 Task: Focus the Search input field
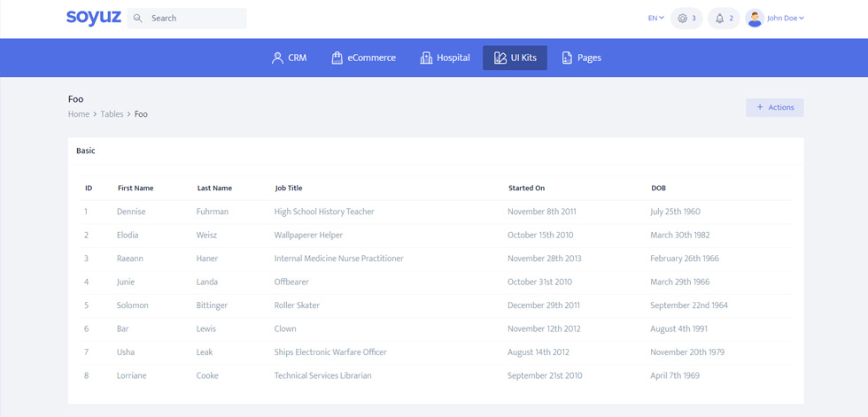187,19
